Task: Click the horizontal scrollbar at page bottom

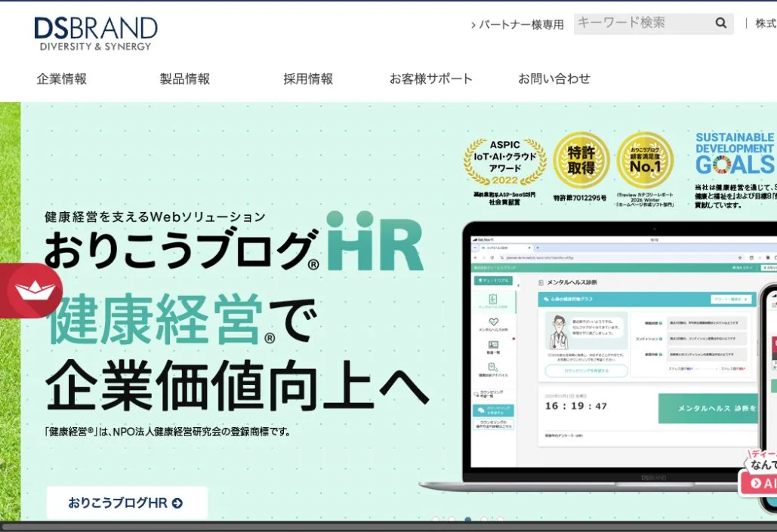Action: click(x=388, y=527)
